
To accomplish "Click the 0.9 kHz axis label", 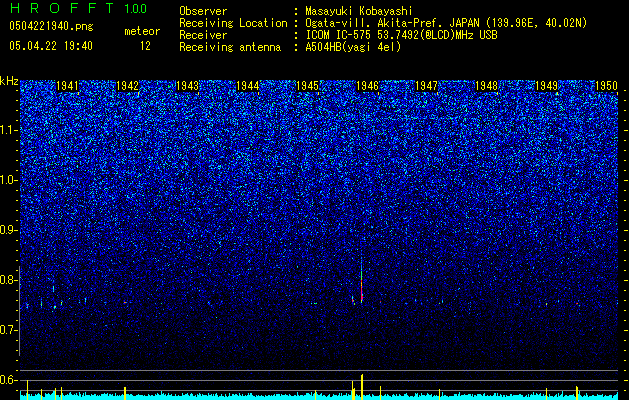I will click(9, 230).
